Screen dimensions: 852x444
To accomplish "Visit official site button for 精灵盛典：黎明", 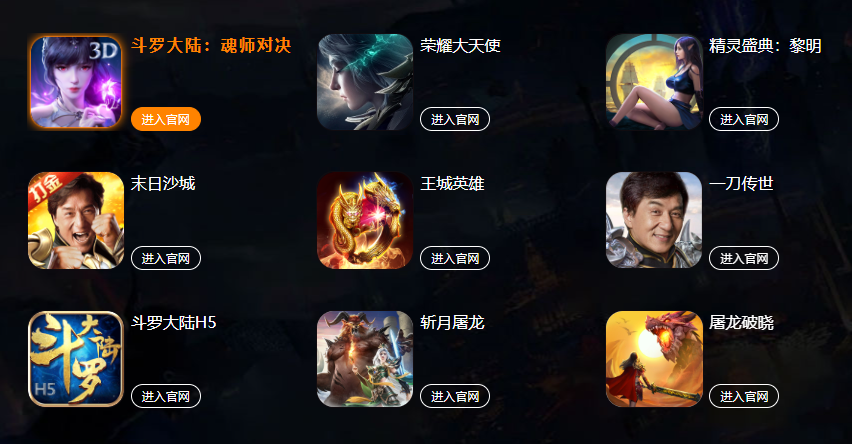I will [744, 119].
